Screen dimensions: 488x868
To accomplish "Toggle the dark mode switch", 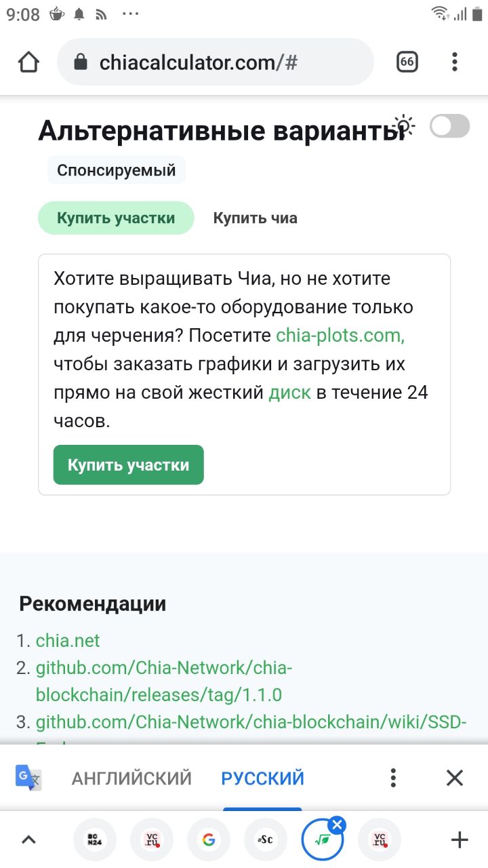I will point(449,126).
